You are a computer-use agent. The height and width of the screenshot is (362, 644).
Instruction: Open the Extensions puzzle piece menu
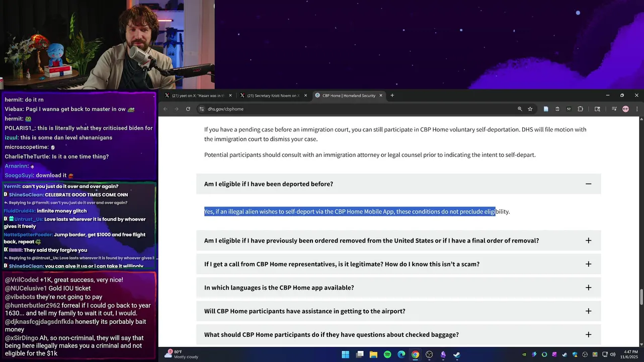(580, 109)
